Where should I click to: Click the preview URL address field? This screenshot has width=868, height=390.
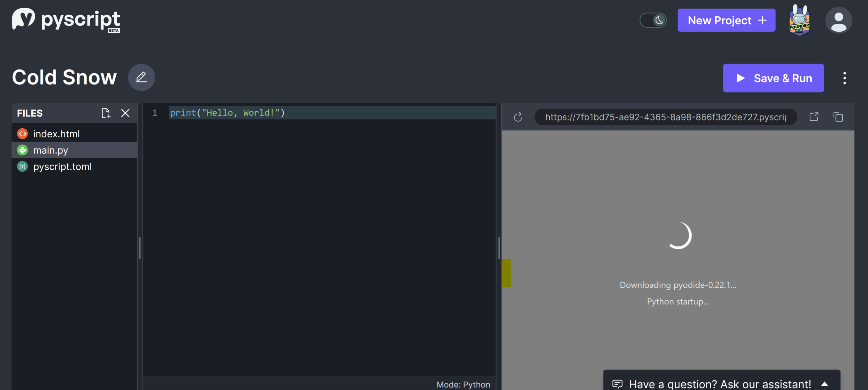pyautogui.click(x=665, y=117)
